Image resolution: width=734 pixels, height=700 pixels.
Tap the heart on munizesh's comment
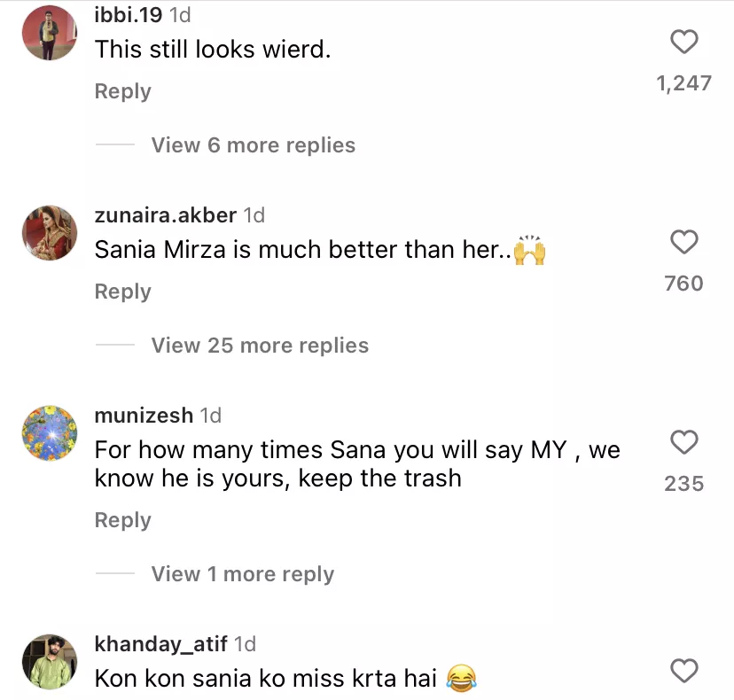(683, 442)
